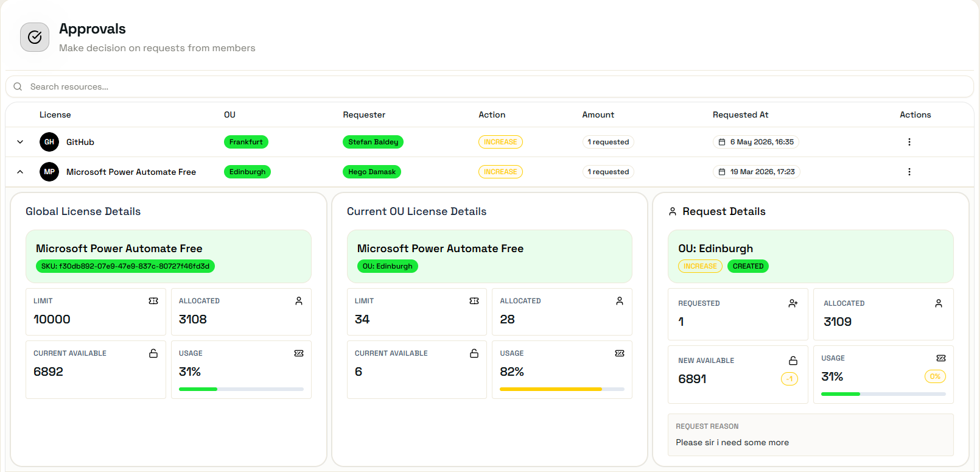Click the magnifier icon in the search bar
Screen dimensions: 980x472
pyautogui.click(x=18, y=86)
